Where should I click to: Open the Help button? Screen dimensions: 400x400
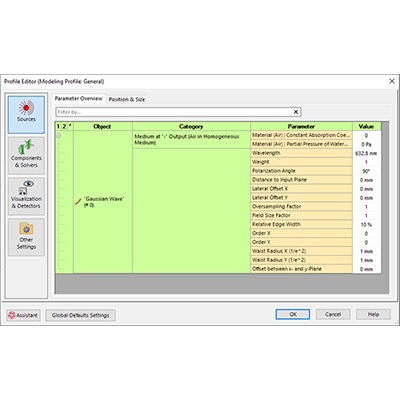[x=373, y=314]
